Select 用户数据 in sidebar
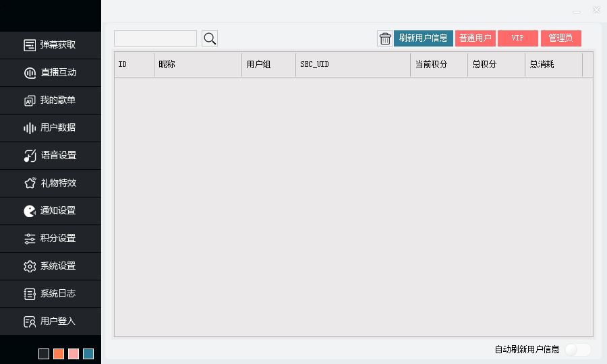 point(51,127)
